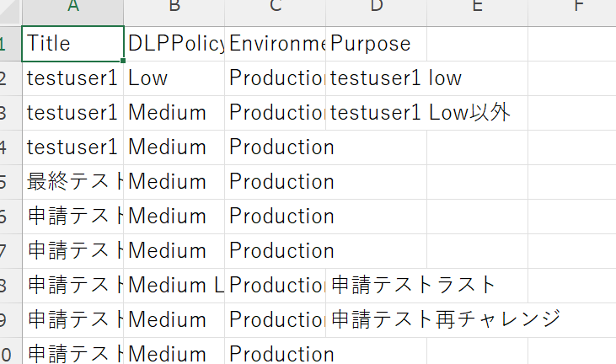Select the '最終テスト' title cell
Image resolution: width=616 pixels, height=364 pixels.
(x=72, y=182)
